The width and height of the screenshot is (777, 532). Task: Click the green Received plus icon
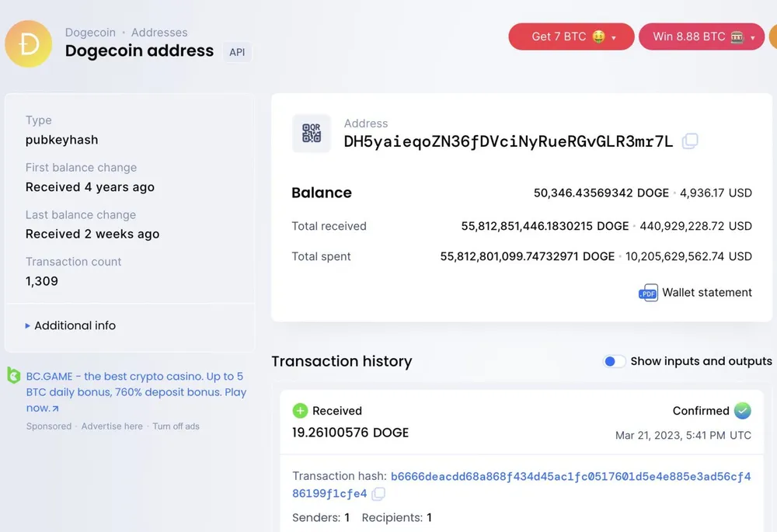pyautogui.click(x=300, y=411)
